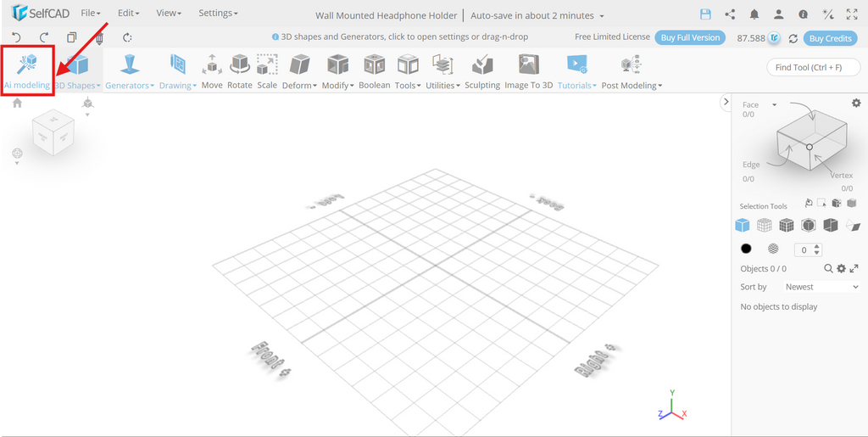868x437 pixels.
Task: Toggle face normals plane display mode
Action: (x=853, y=225)
